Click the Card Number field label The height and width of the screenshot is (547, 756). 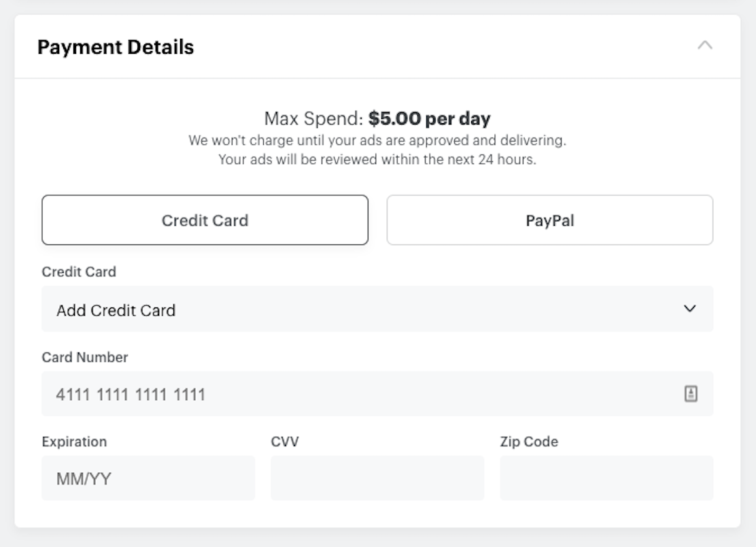tap(85, 357)
